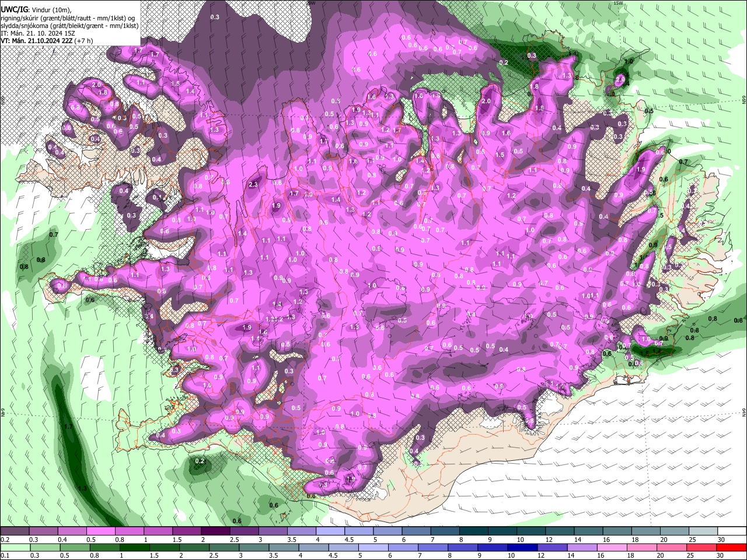This screenshot has height=560, width=747.
Task: Click the 'IT: Mán. 21. 10. 2024 15Z' line
Action: 38,33
